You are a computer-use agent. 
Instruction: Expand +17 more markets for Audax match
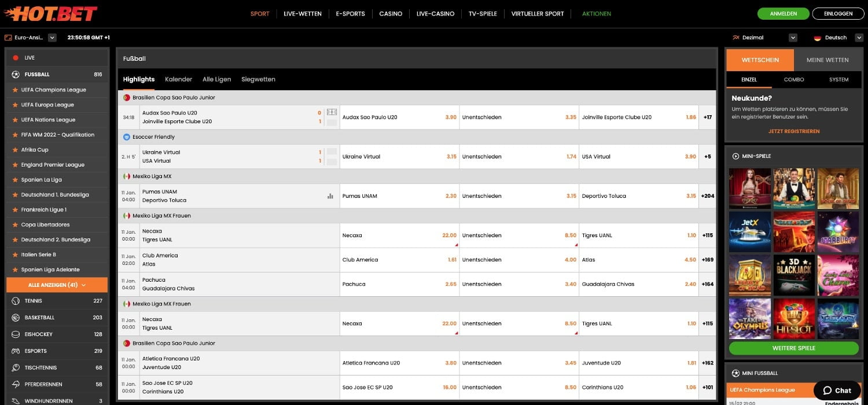point(707,117)
